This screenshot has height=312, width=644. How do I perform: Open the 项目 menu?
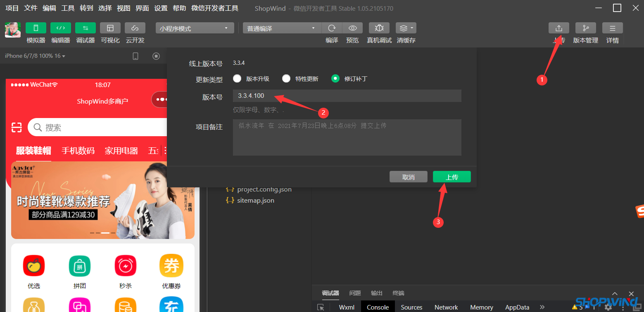pos(12,8)
